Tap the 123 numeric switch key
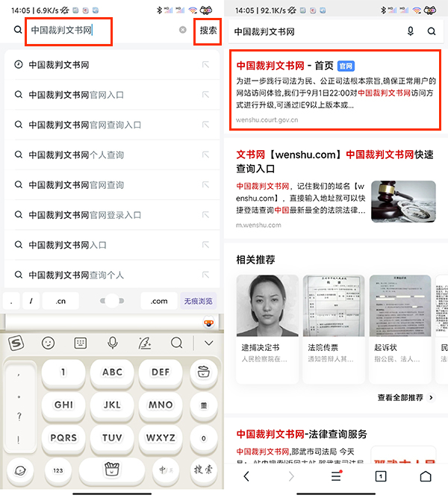Image resolution: width=448 pixels, height=498 pixels. [x=57, y=470]
